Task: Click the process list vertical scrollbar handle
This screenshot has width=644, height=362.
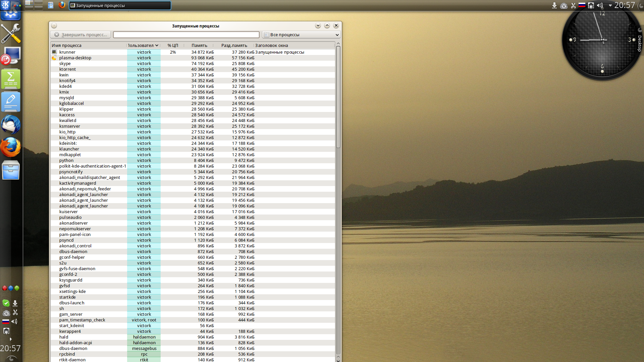Action: point(338,97)
